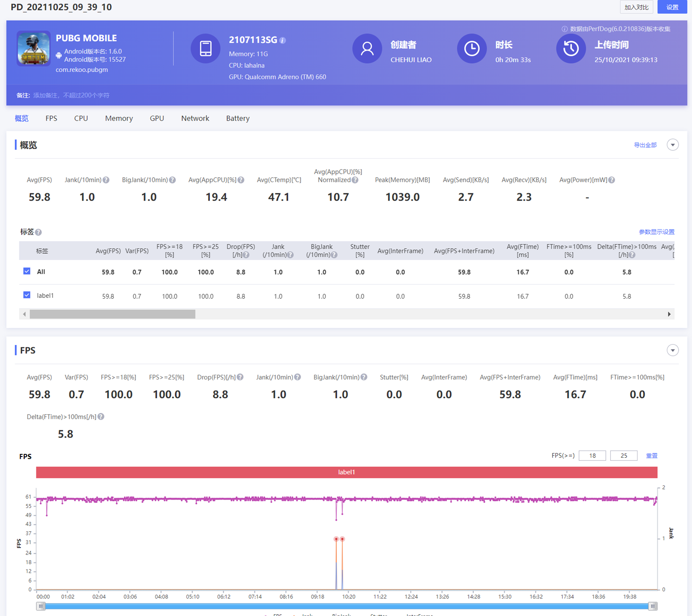Click the info icon beside 2107113SG
The height and width of the screenshot is (616, 692).
pyautogui.click(x=283, y=40)
